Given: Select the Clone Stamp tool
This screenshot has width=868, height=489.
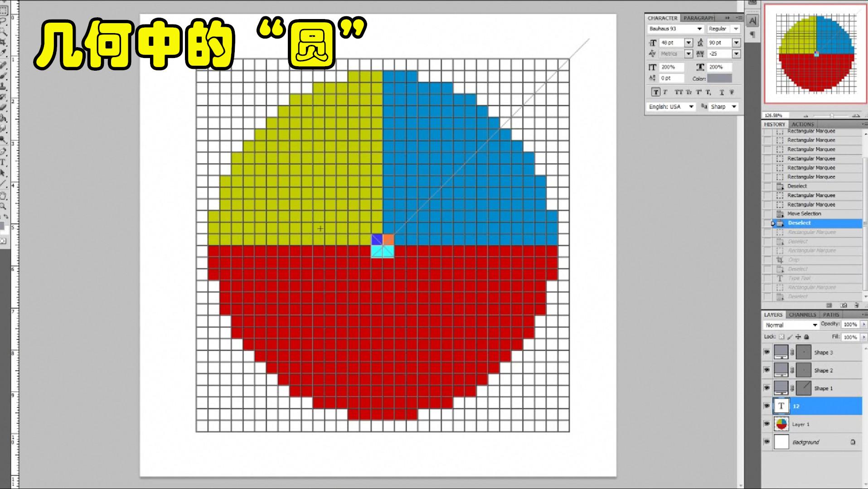Looking at the screenshot, I should pos(4,86).
